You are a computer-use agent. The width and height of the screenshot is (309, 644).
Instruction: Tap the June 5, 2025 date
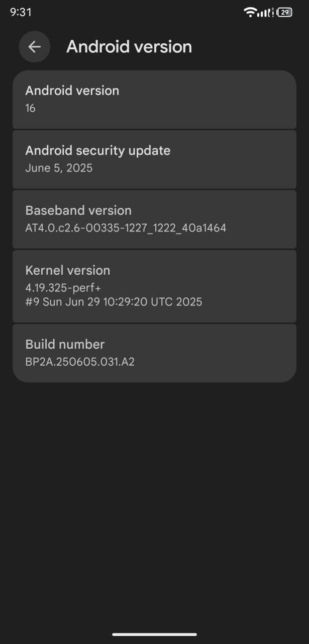point(59,168)
